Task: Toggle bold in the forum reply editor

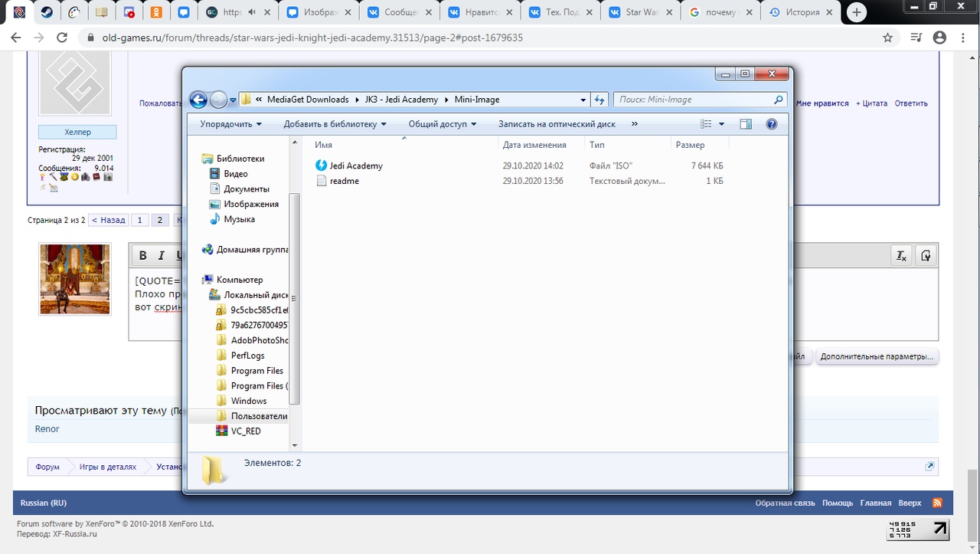Action: 143,255
